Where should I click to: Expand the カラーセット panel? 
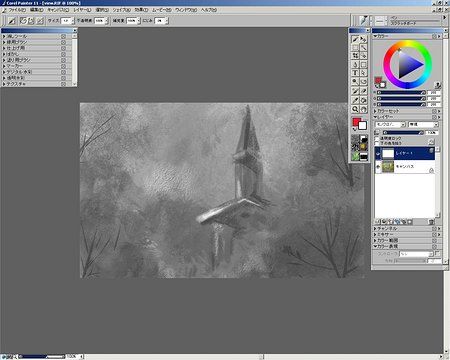click(375, 111)
